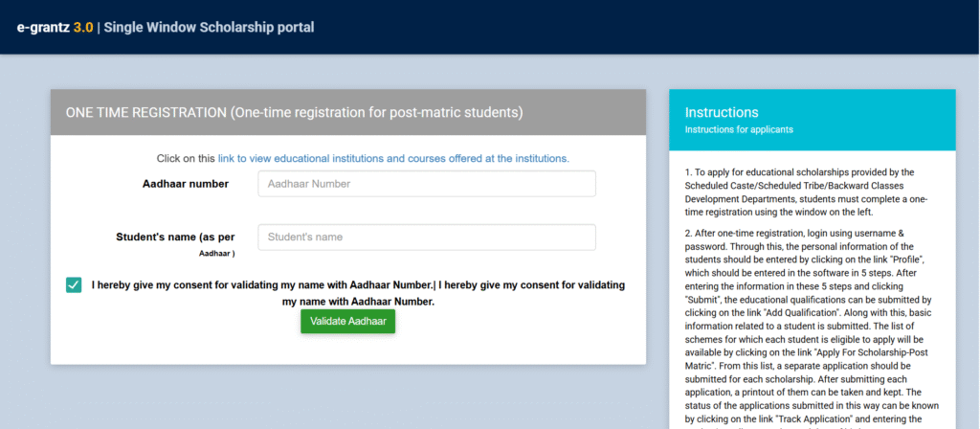Viewport: 980px width, 429px height.
Task: Click the green Validate Aadhaar button
Action: click(347, 322)
